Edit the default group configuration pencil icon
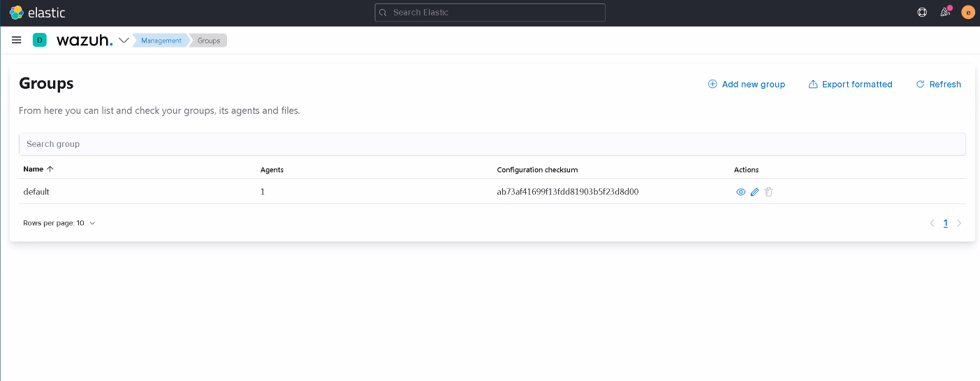 pyautogui.click(x=754, y=192)
